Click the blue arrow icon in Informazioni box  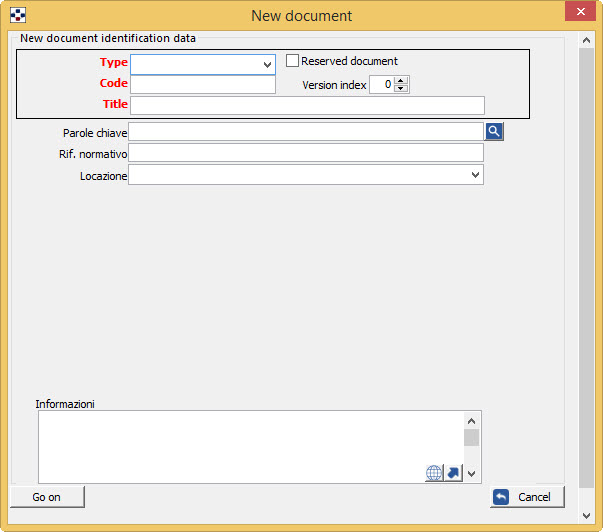pos(454,473)
